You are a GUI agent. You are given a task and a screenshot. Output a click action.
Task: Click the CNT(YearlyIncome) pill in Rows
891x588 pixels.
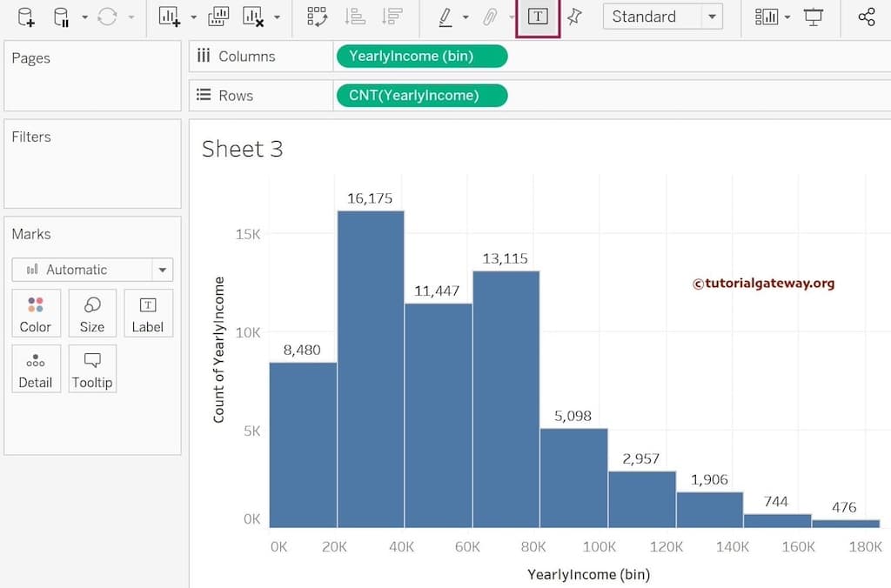click(x=421, y=96)
